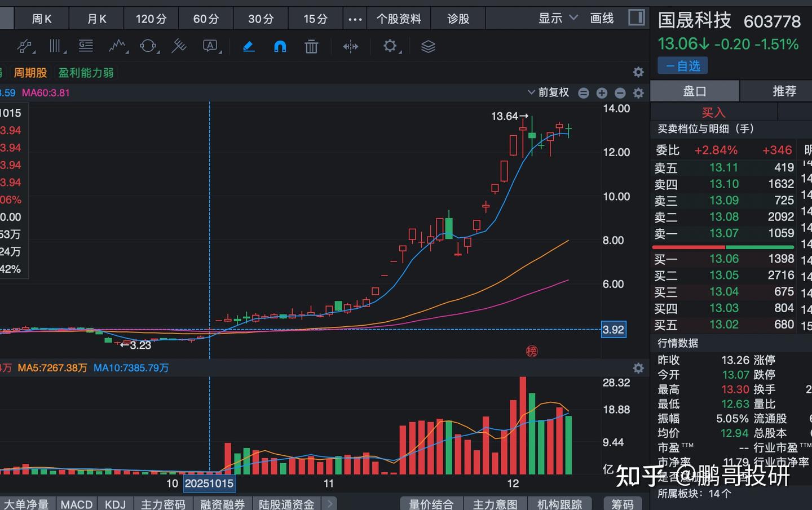Click the zoom in button on the chart
Screen dimensions: 812x510
click(x=602, y=92)
